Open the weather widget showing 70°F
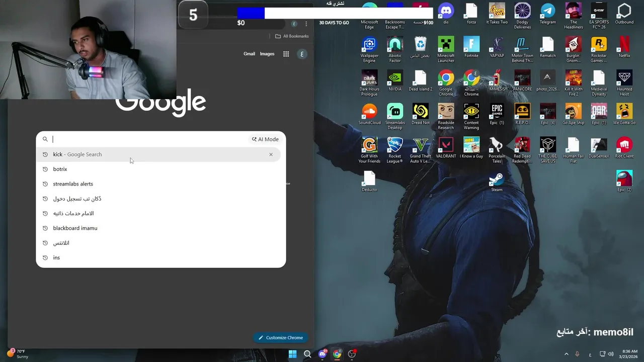Viewport: 644px width, 362px height. tap(17, 354)
